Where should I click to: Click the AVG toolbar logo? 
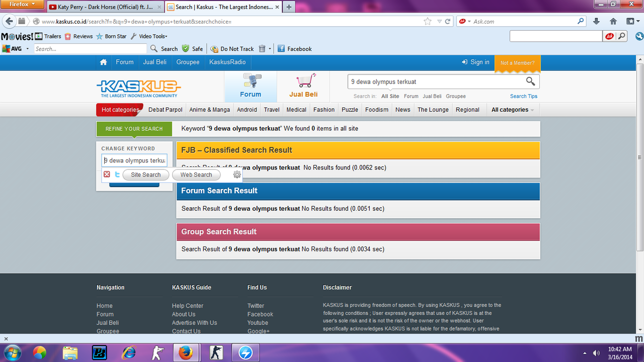pos(12,49)
